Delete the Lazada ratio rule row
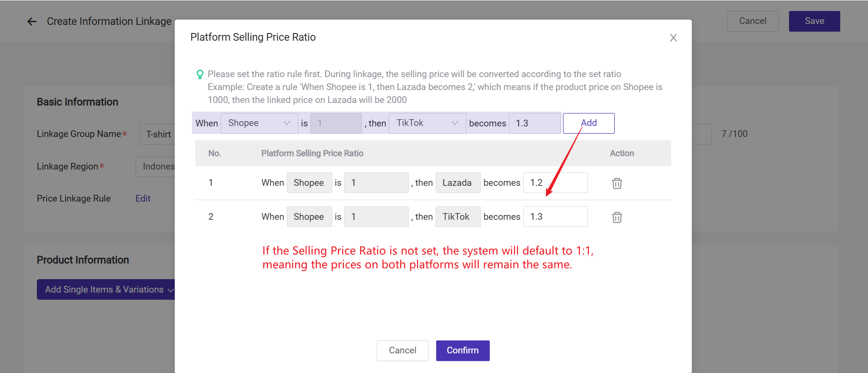Image resolution: width=868 pixels, height=373 pixels. click(x=617, y=183)
